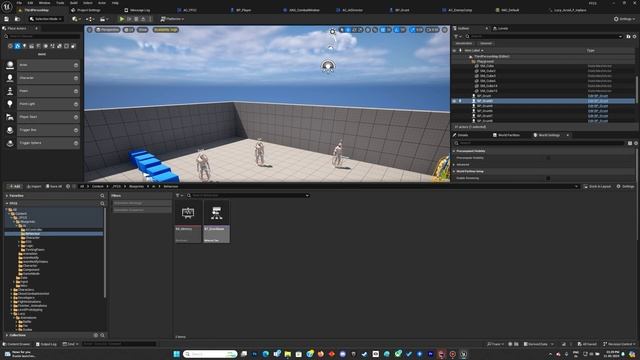
Task: Toggle visibility eye of selected BP_Grunt row
Action: point(454,101)
